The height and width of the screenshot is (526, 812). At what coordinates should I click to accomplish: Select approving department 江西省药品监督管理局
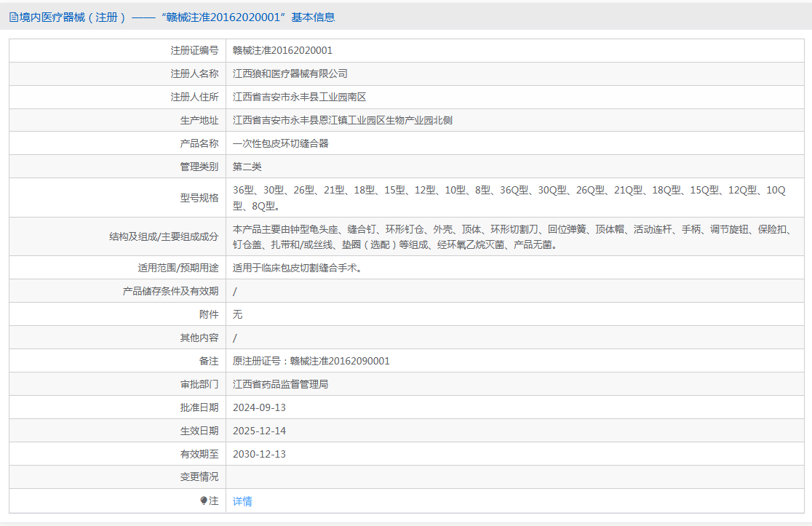[x=280, y=384]
